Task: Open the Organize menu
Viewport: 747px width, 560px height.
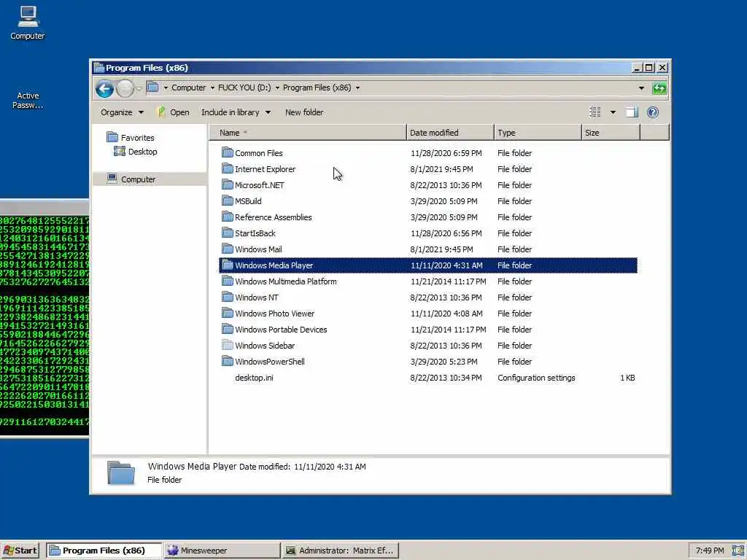Action: (x=122, y=112)
